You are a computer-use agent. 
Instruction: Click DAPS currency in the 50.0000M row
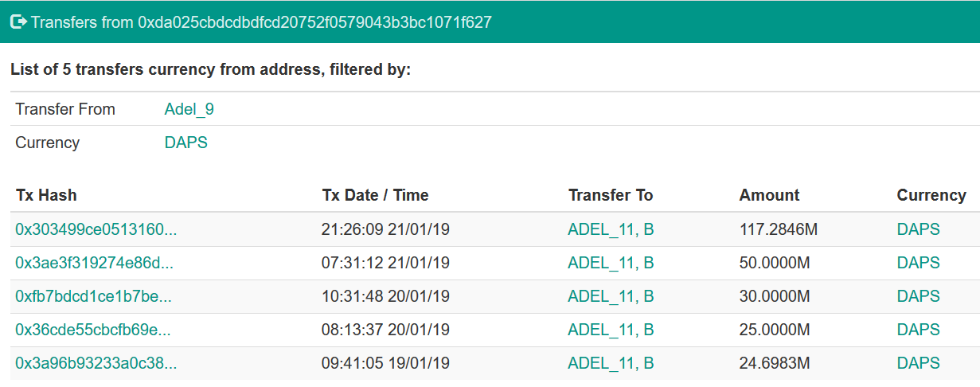[x=918, y=263]
